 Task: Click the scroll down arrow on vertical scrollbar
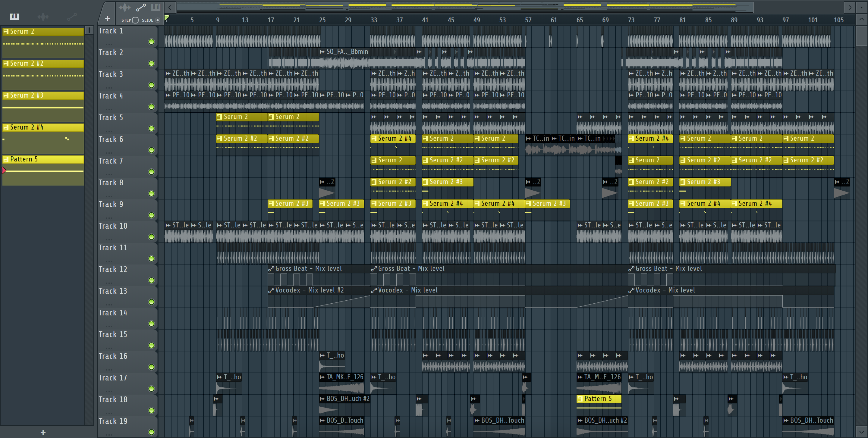pos(861,431)
